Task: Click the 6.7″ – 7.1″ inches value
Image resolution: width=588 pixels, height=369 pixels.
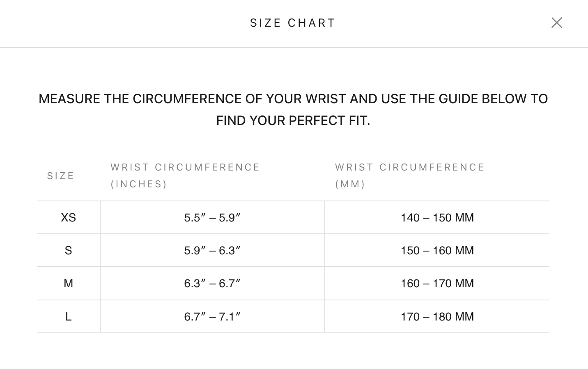Action: click(x=212, y=316)
